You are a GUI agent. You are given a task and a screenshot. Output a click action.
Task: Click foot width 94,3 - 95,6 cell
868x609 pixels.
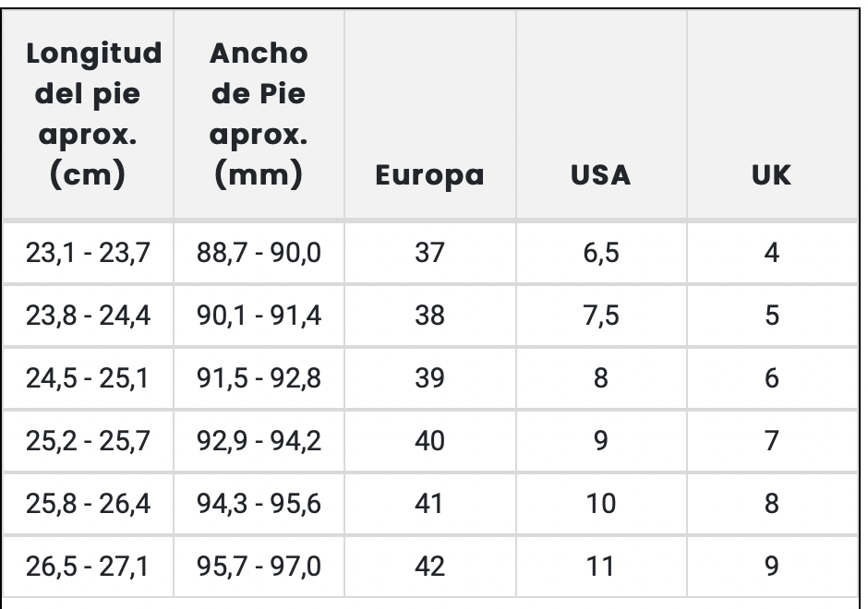259,504
